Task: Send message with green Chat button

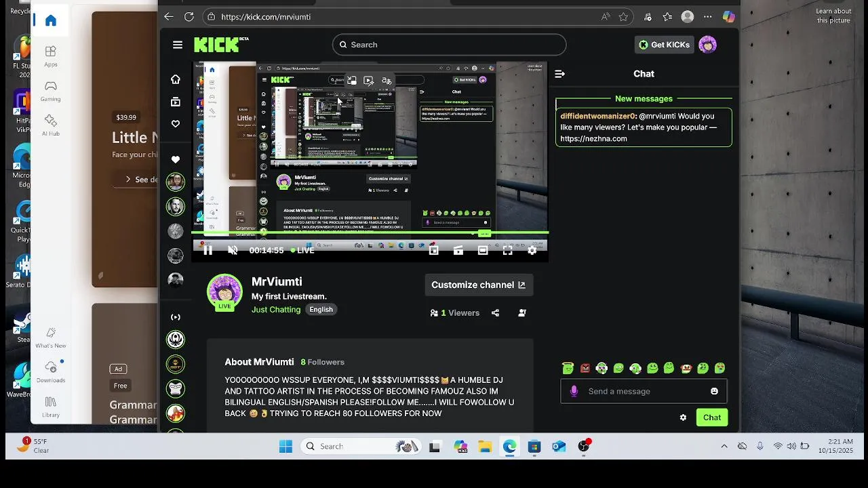Action: click(x=712, y=418)
